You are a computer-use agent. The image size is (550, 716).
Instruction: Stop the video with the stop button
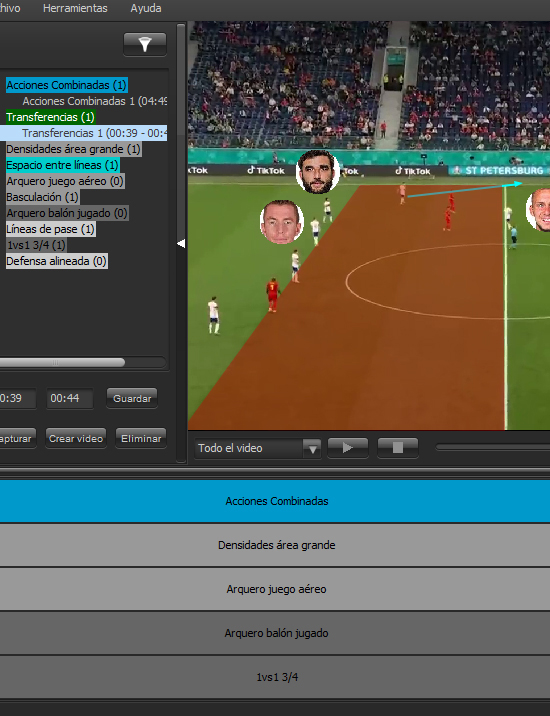(397, 448)
